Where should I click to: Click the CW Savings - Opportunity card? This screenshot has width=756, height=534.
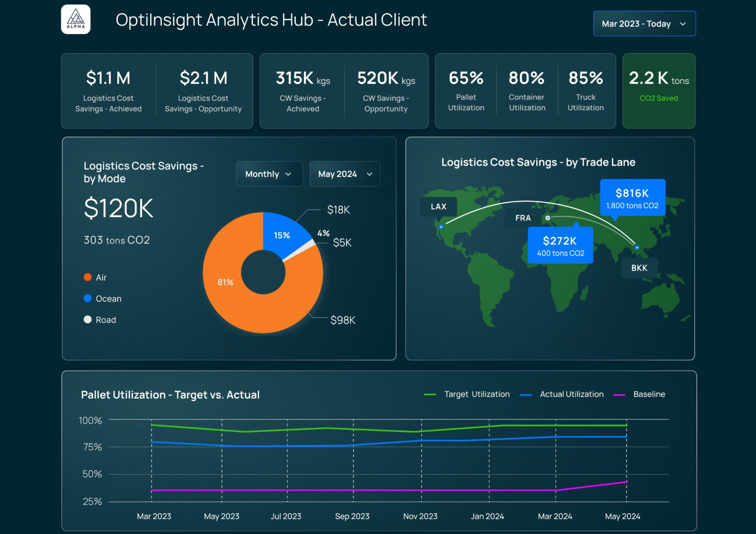point(385,91)
